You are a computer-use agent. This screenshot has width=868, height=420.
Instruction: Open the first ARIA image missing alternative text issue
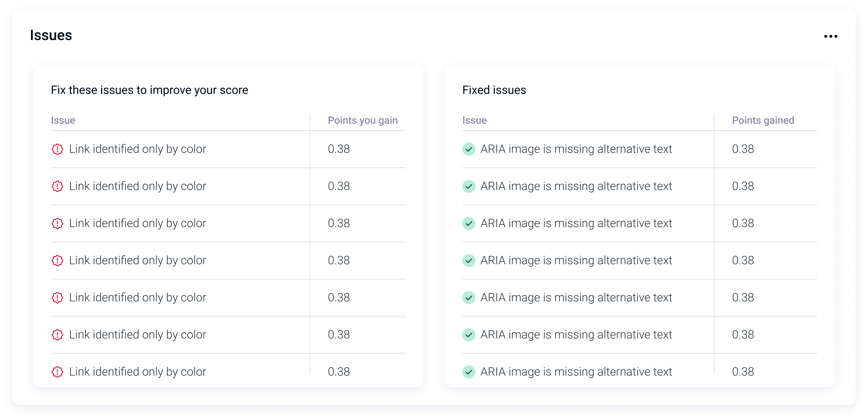tap(576, 149)
